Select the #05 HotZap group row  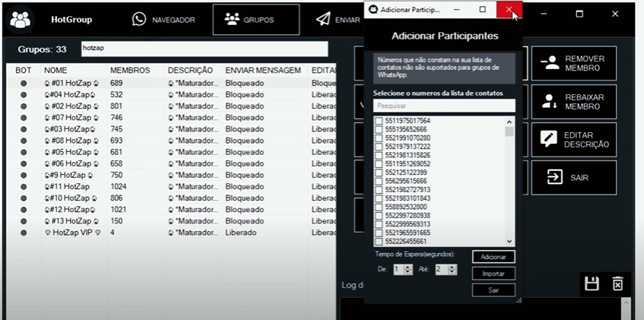(172, 152)
